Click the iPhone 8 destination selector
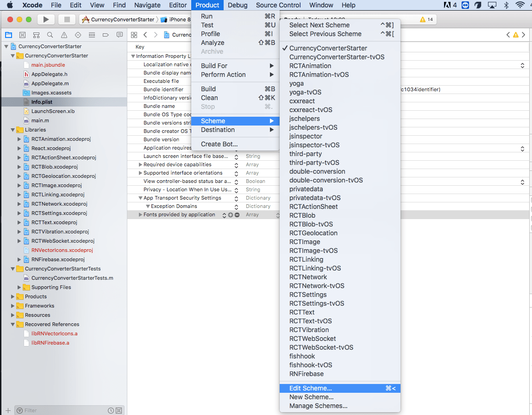This screenshot has height=415, width=532. [x=175, y=19]
